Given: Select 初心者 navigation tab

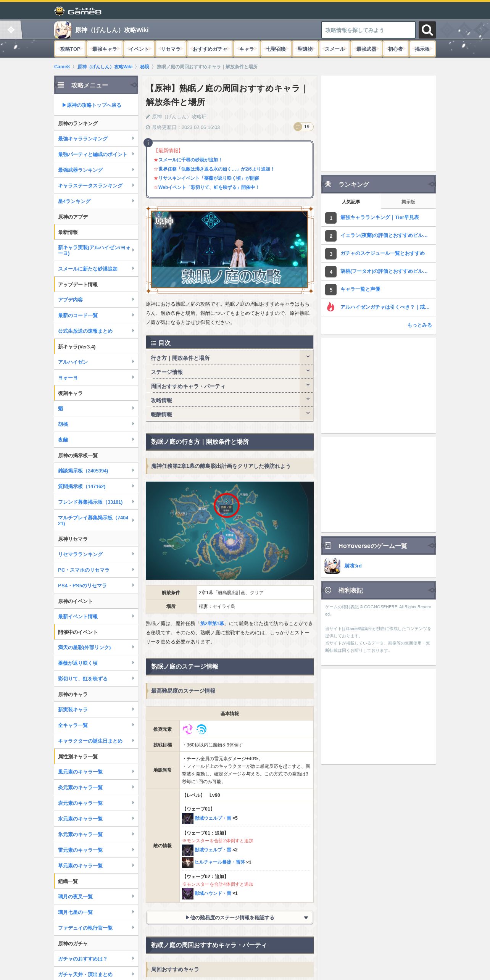Looking at the screenshot, I should 396,49.
